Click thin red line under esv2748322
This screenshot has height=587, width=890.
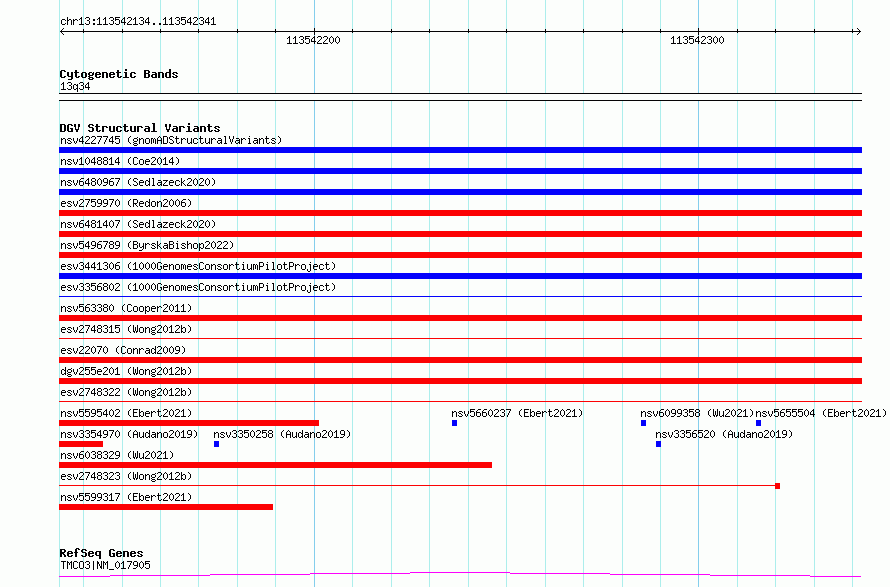coord(460,401)
